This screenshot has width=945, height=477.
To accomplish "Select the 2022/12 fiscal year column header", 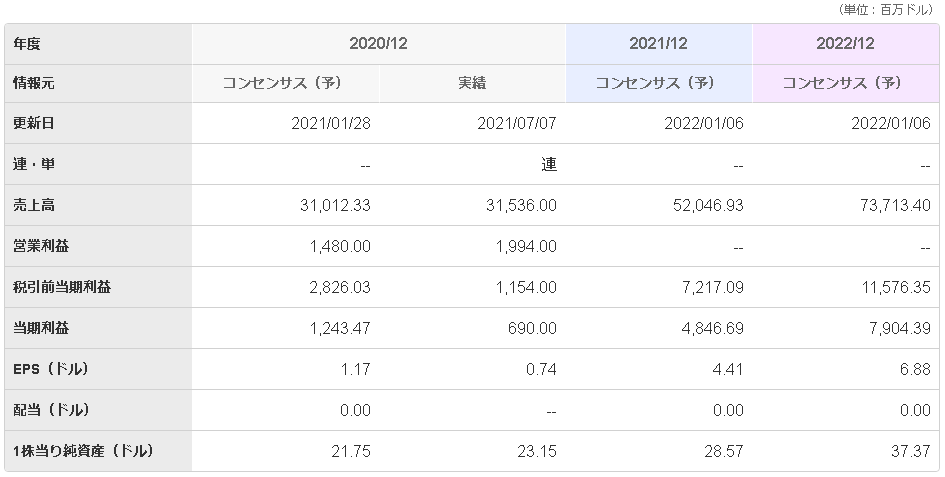I will pyautogui.click(x=845, y=44).
